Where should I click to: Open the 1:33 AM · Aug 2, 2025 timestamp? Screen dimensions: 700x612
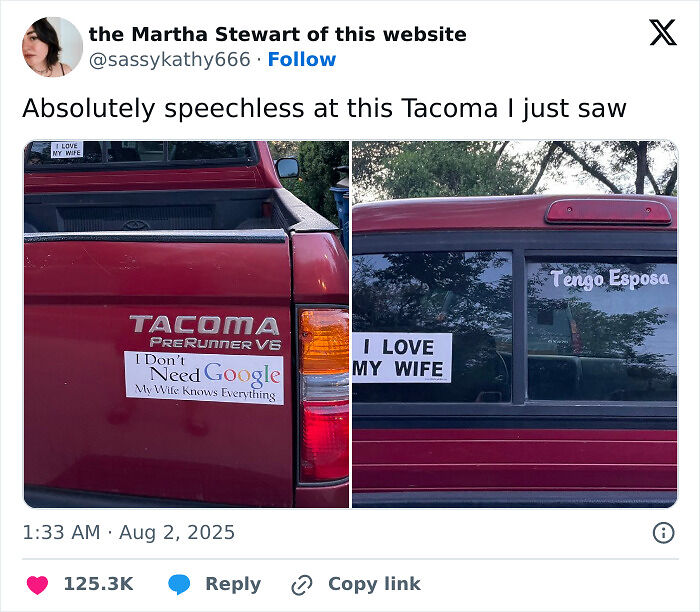click(129, 533)
